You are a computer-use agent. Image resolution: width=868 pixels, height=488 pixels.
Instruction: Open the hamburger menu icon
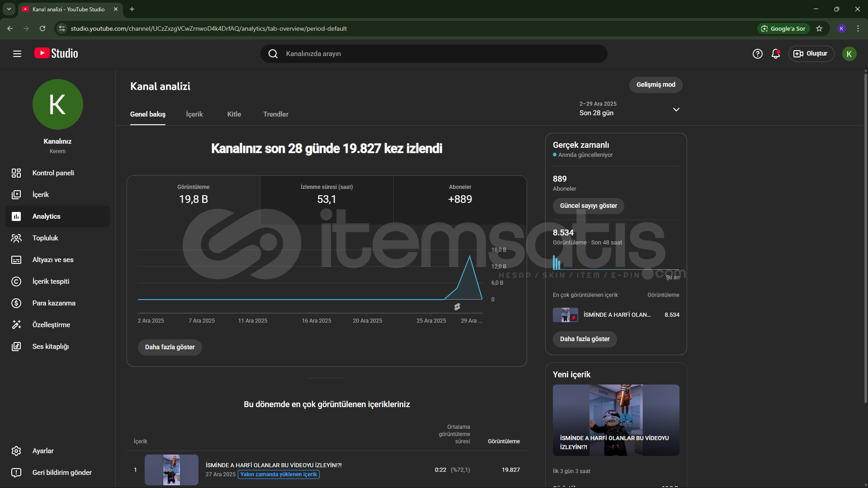coord(17,54)
